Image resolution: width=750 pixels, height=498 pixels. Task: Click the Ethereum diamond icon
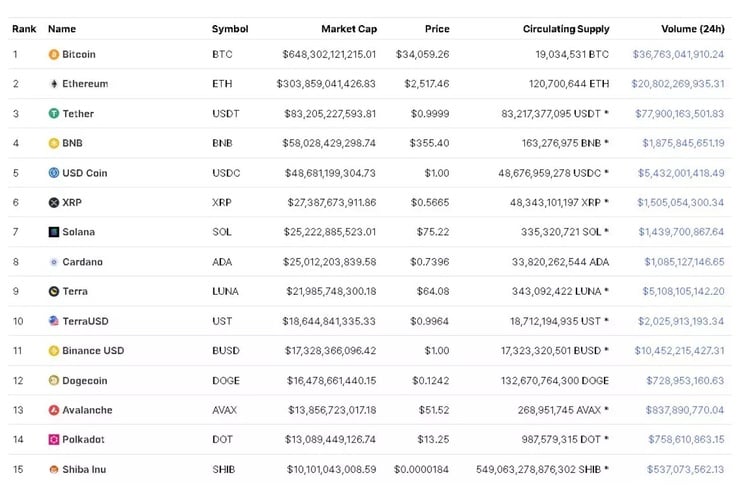click(54, 84)
